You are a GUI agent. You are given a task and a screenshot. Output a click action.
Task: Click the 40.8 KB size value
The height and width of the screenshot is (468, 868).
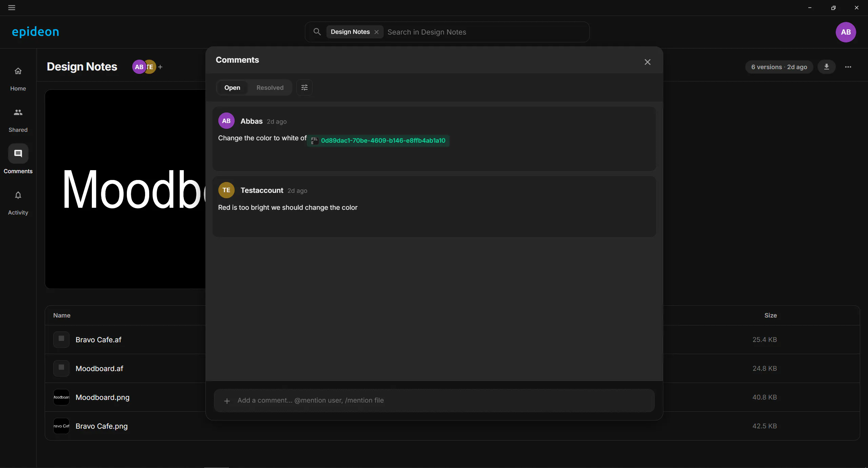point(765,397)
